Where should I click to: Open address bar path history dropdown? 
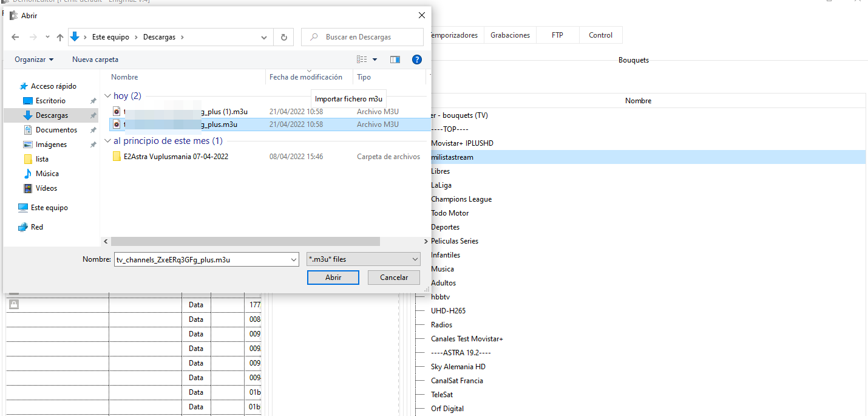pyautogui.click(x=264, y=37)
